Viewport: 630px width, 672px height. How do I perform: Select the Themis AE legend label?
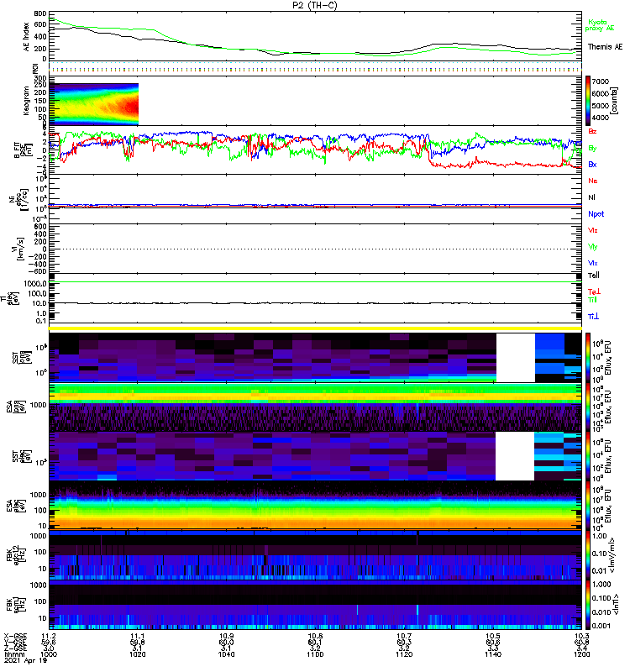coord(605,47)
